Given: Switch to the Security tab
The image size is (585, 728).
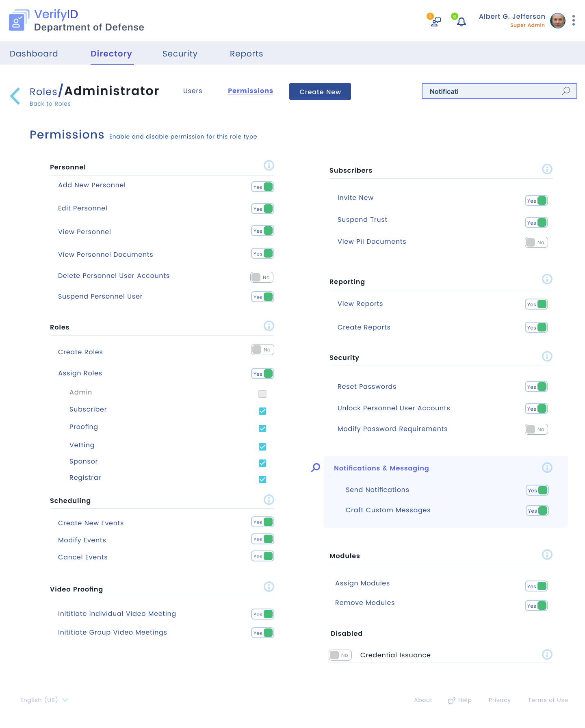Looking at the screenshot, I should [x=180, y=54].
